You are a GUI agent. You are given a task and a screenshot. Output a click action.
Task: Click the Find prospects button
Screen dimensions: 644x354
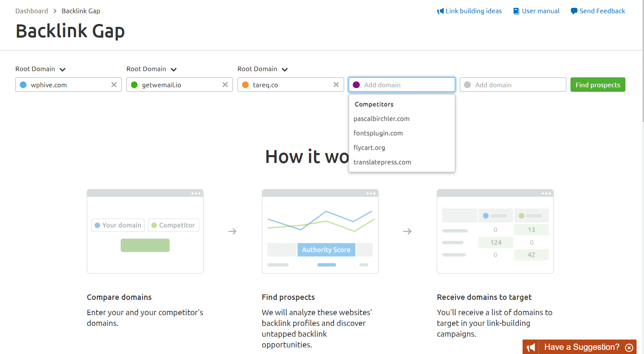(598, 84)
